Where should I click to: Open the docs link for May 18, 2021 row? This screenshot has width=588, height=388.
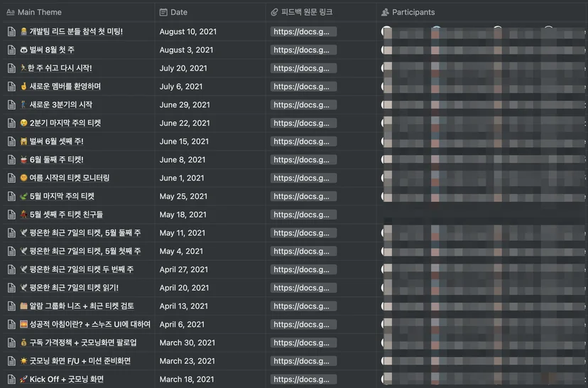pos(303,215)
